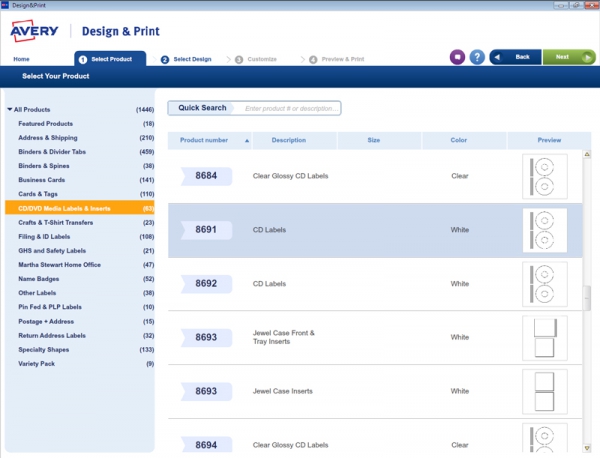Open the Home tab
The image size is (600, 458).
pyautogui.click(x=21, y=59)
